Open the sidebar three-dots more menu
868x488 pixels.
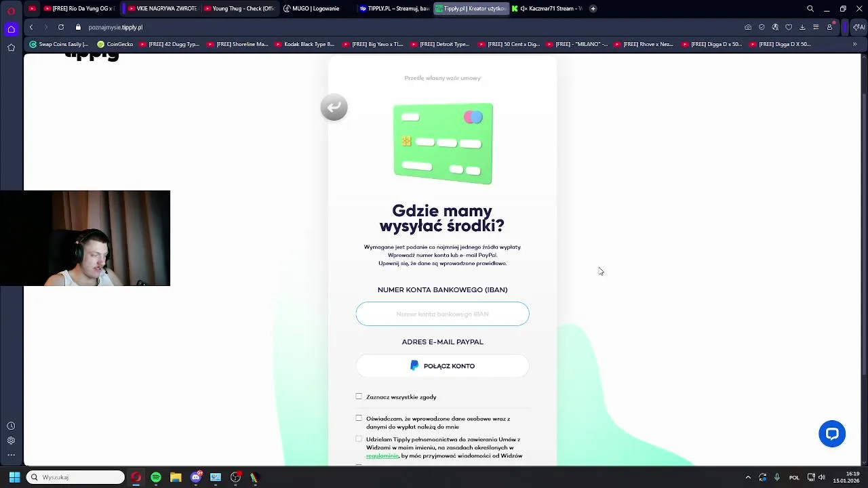[x=11, y=455]
